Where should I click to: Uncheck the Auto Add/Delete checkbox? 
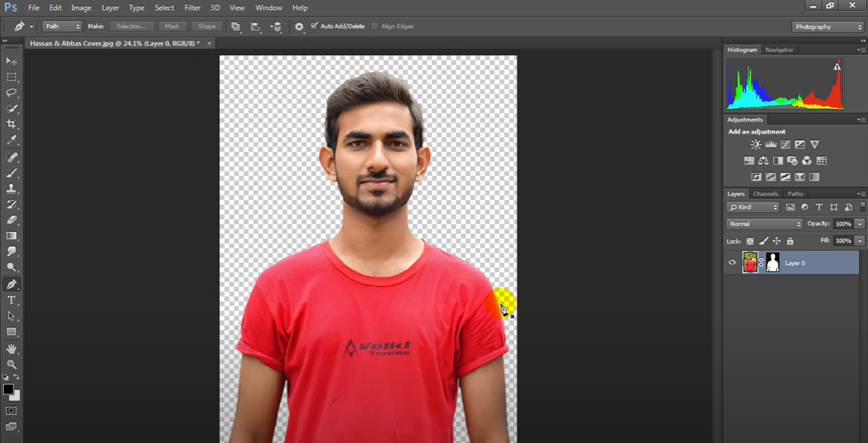pos(314,26)
